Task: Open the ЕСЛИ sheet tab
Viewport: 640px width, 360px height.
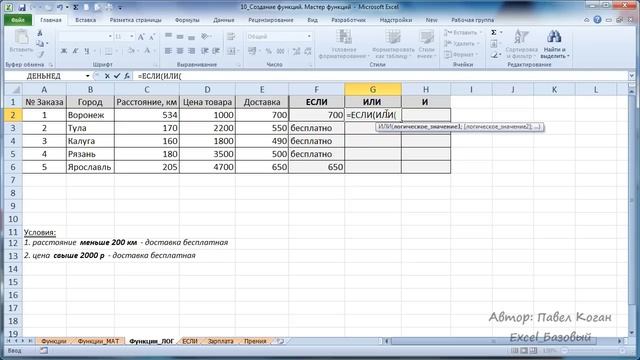Action: pyautogui.click(x=190, y=341)
